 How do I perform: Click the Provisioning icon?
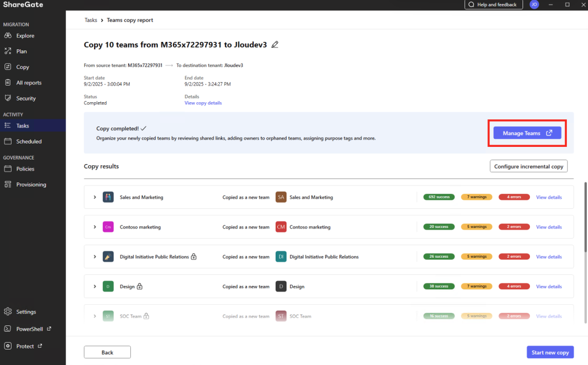[x=8, y=184]
